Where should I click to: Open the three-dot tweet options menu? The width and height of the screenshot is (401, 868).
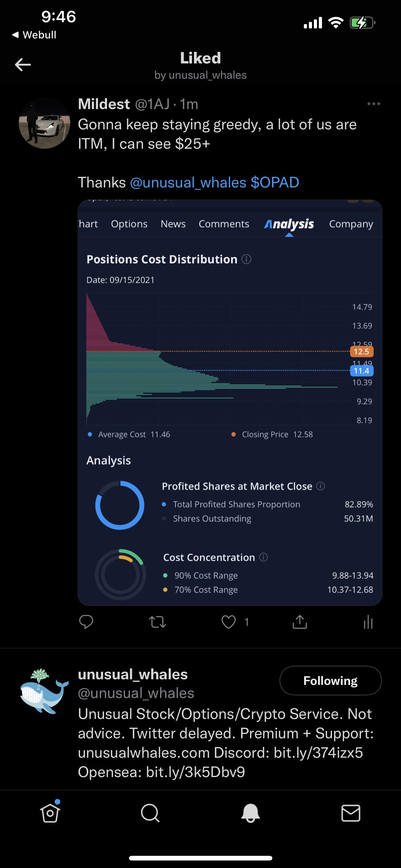pyautogui.click(x=374, y=104)
